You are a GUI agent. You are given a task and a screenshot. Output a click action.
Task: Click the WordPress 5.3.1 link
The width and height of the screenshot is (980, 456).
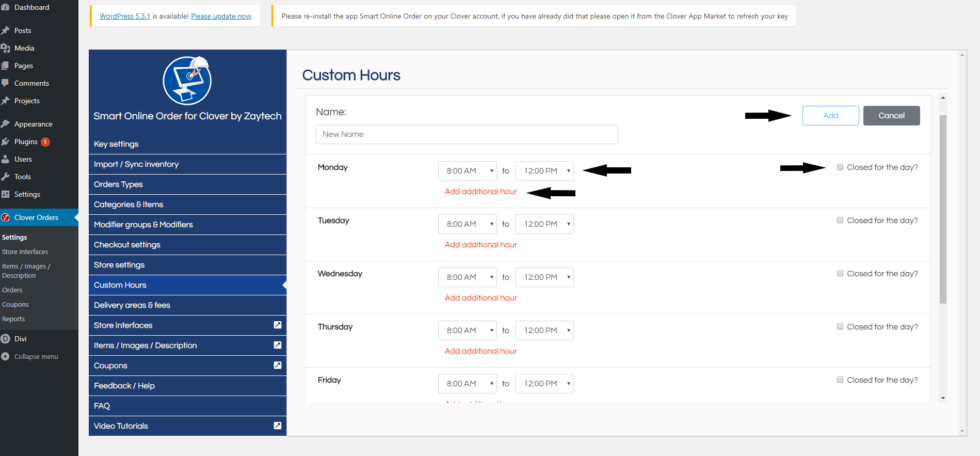coord(125,16)
